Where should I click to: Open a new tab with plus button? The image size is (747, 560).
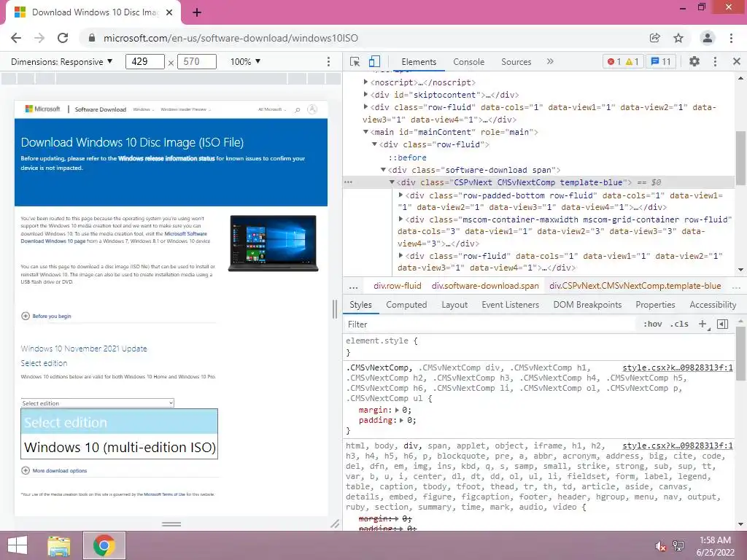click(197, 12)
